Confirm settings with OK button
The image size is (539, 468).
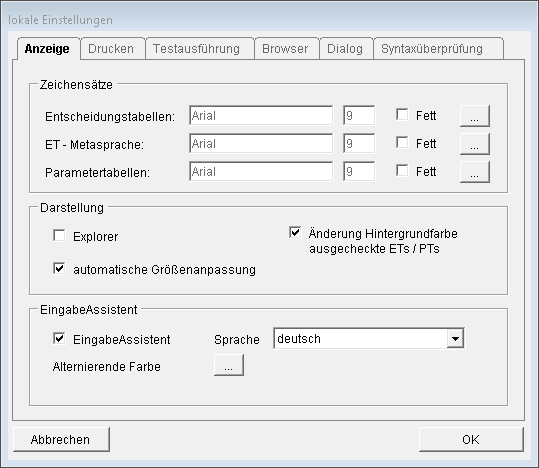pos(471,439)
